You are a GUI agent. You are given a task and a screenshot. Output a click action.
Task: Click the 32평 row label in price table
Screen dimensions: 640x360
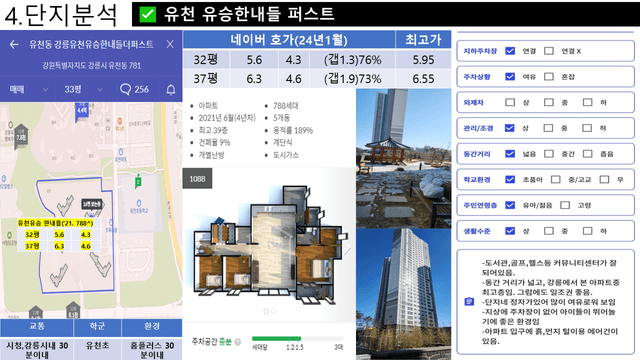click(206, 60)
